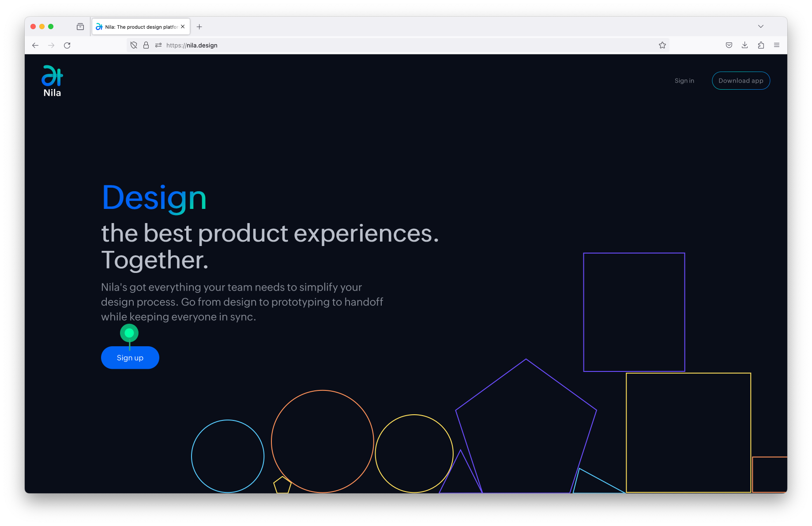Screen dimensions: 812x526
Task: Click the nila.design URL address field
Action: pos(397,45)
